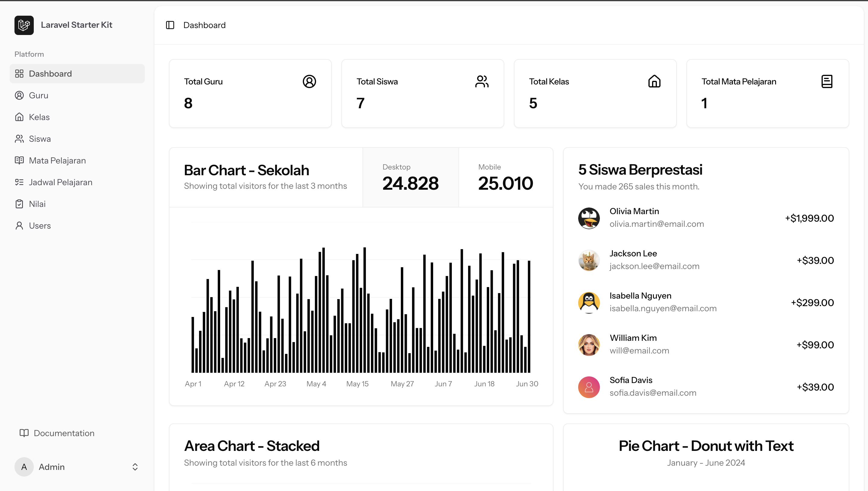Viewport: 868px width, 491px height.
Task: Click the Laravel logo icon
Action: pos(24,25)
